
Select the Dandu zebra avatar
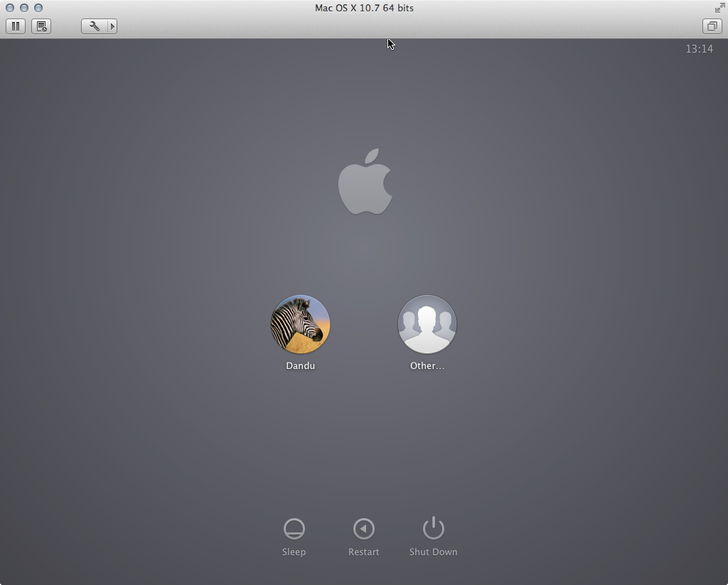coord(300,324)
